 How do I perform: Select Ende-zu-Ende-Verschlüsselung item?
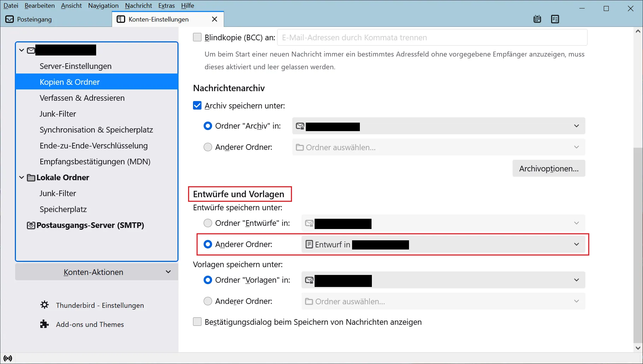(97, 146)
